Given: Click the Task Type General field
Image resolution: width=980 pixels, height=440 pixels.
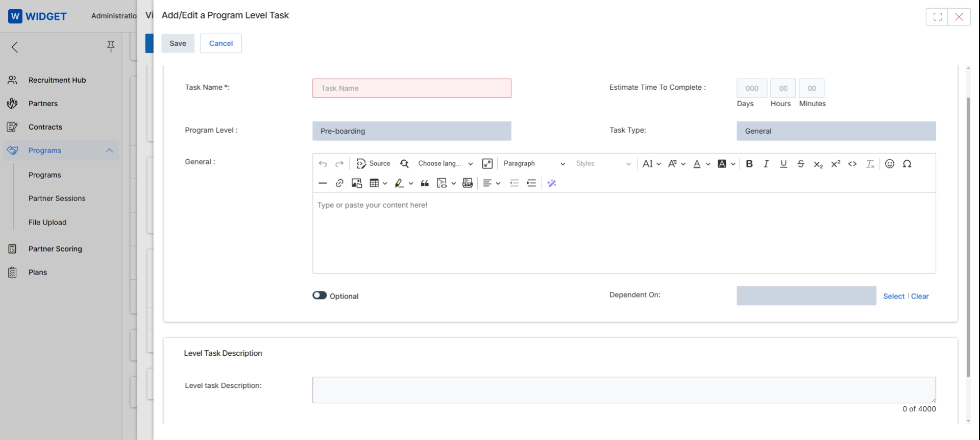Looking at the screenshot, I should pos(836,131).
